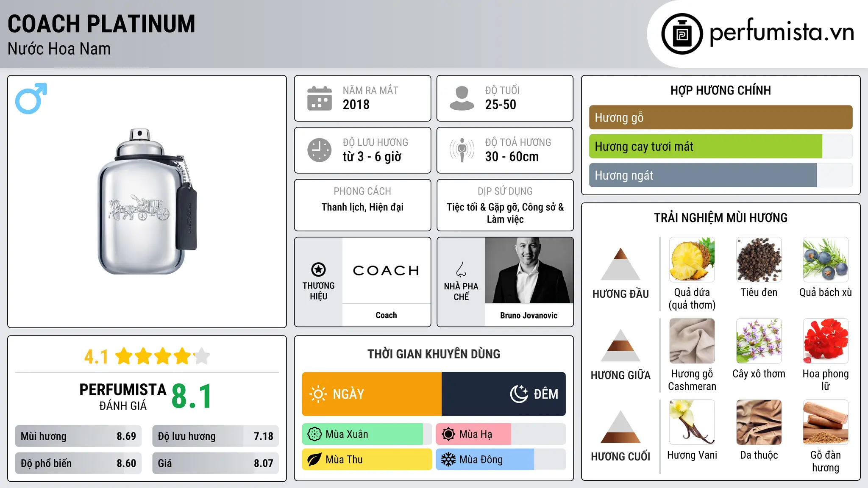Click the Nước Hoa Nam subtitle

pyautogui.click(x=59, y=49)
